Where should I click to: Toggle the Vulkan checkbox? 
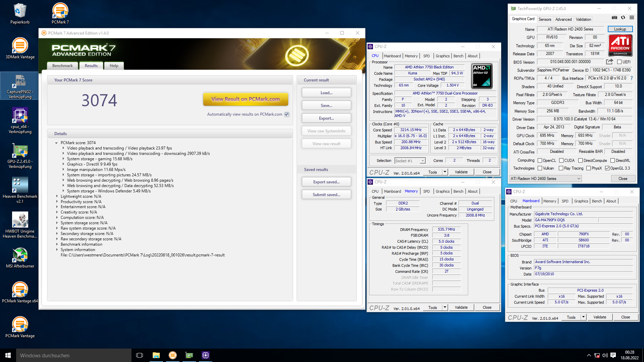click(x=540, y=168)
